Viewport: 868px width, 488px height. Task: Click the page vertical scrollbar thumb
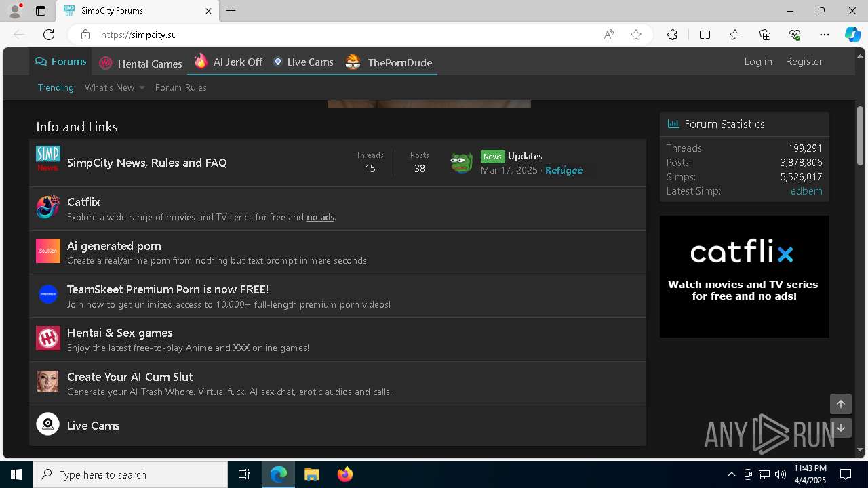coord(860,136)
